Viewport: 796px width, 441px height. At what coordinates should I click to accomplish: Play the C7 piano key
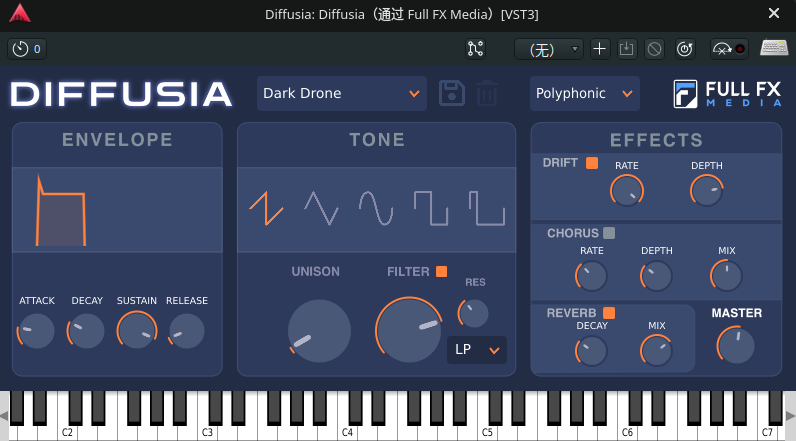click(767, 431)
